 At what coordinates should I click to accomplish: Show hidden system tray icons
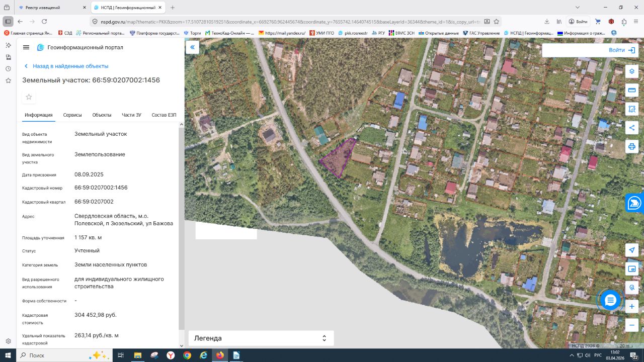tap(572, 355)
